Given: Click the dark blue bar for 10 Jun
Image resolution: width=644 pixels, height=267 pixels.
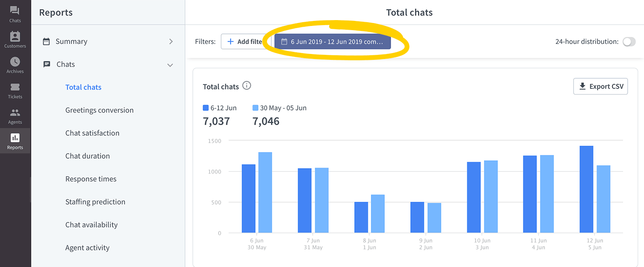Looking at the screenshot, I should click(474, 198).
